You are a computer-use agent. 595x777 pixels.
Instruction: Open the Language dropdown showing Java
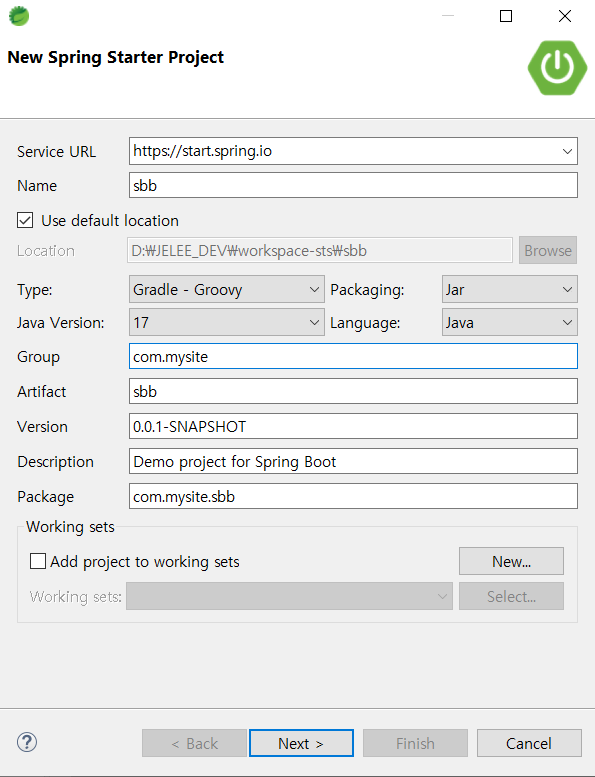point(509,322)
